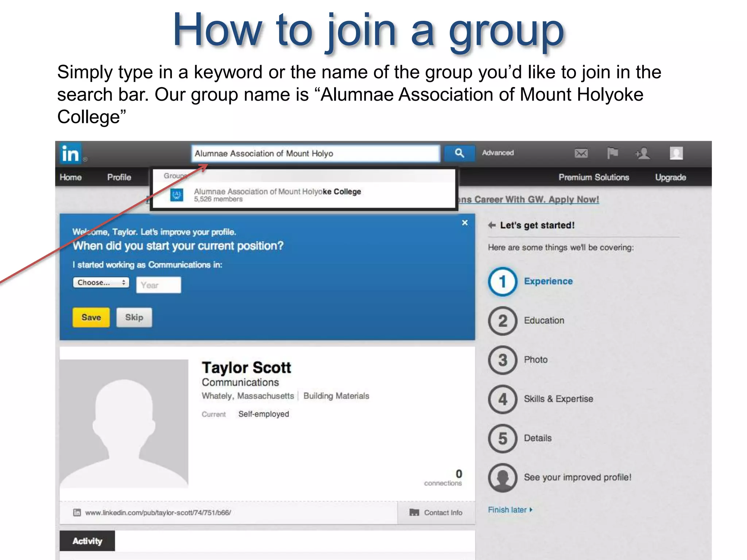Click the improved profile avatar icon
747x560 pixels.
(503, 478)
